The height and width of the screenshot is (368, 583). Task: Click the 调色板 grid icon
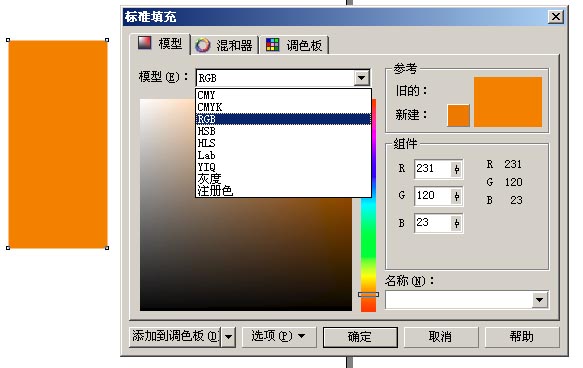[273, 45]
